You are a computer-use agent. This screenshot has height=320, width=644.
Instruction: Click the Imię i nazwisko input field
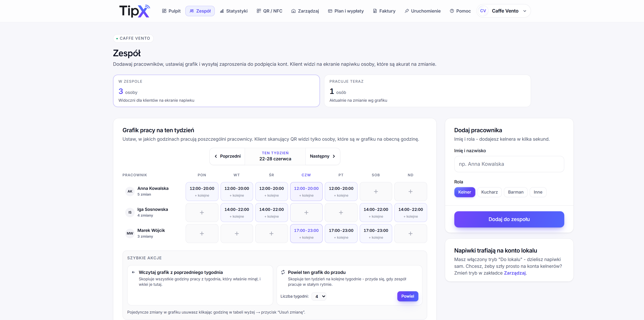click(x=509, y=164)
